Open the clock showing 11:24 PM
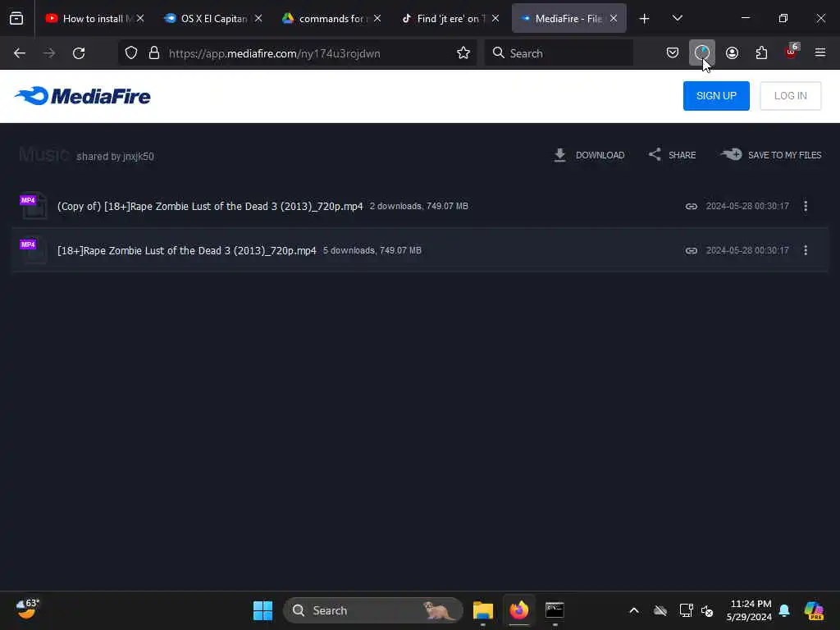 tap(749, 610)
